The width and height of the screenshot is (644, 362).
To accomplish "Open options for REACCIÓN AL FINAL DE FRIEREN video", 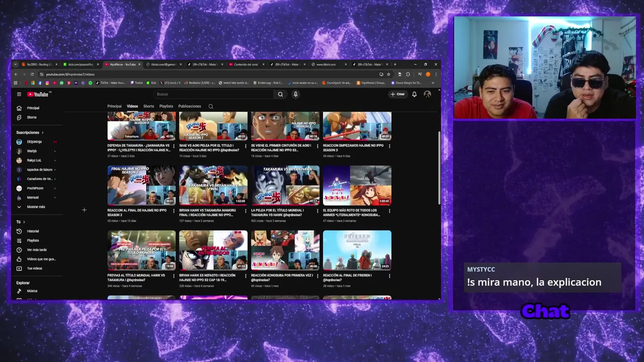I will 389,276.
